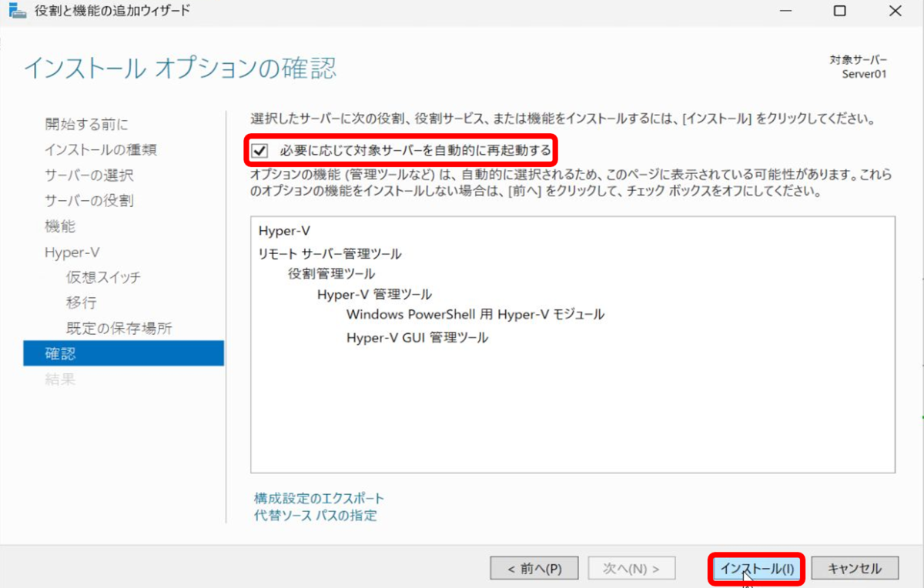Select the サーバーの役割 step
The height and width of the screenshot is (588, 924).
click(x=89, y=201)
